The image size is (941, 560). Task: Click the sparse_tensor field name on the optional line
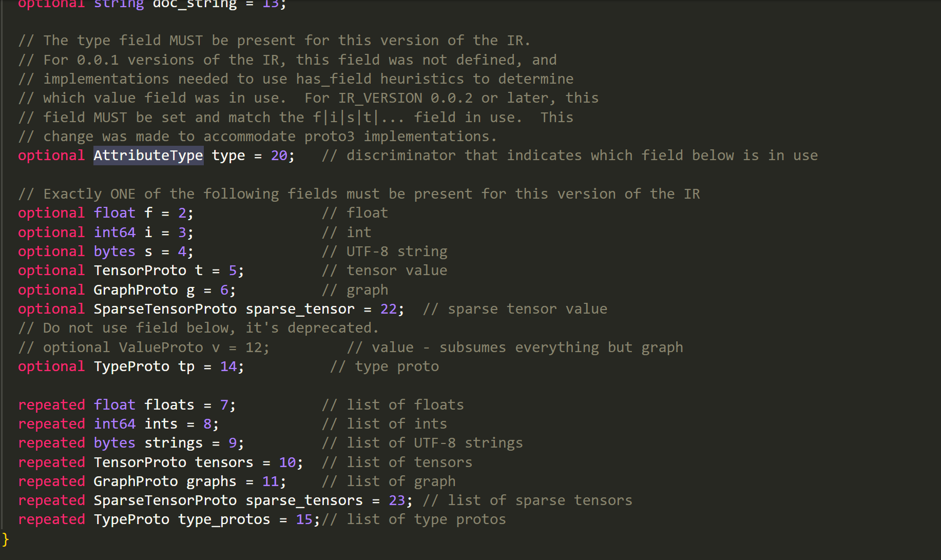pyautogui.click(x=300, y=309)
